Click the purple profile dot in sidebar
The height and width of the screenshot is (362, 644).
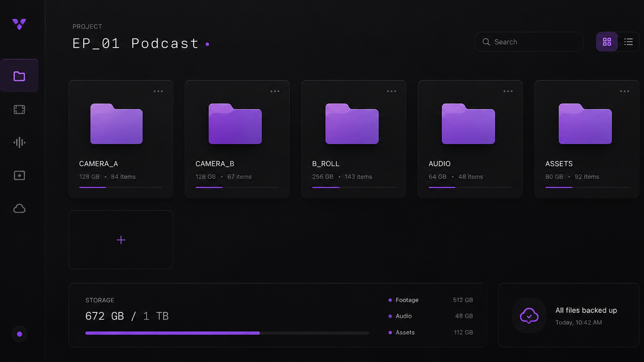point(19,334)
